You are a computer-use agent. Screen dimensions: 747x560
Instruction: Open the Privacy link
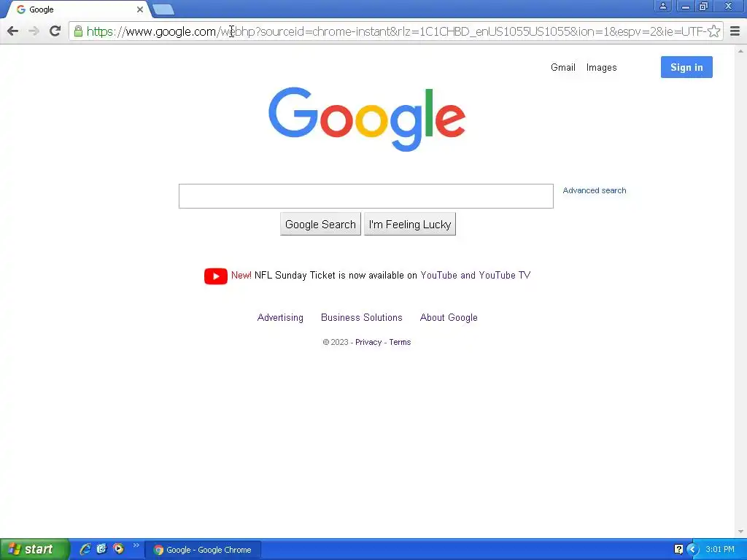click(368, 343)
